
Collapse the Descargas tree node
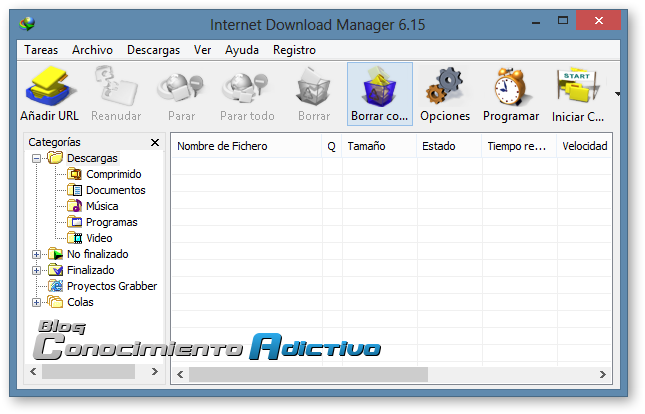click(x=36, y=158)
